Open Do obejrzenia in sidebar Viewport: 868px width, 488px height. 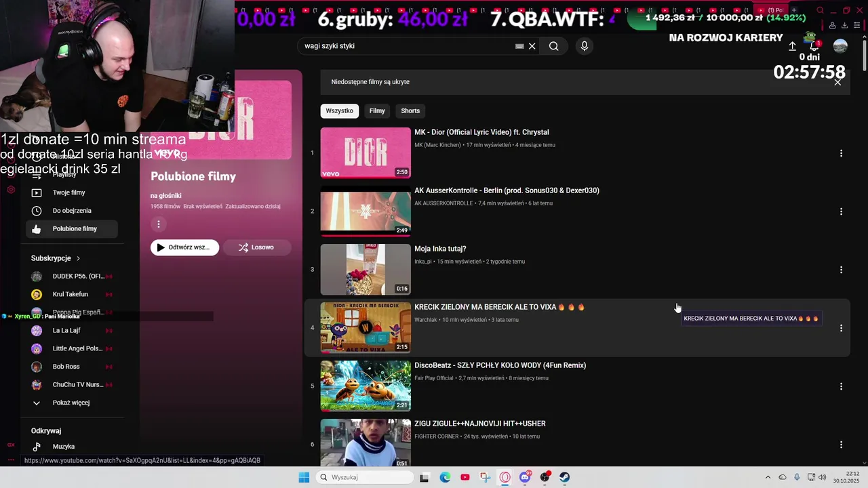point(71,211)
